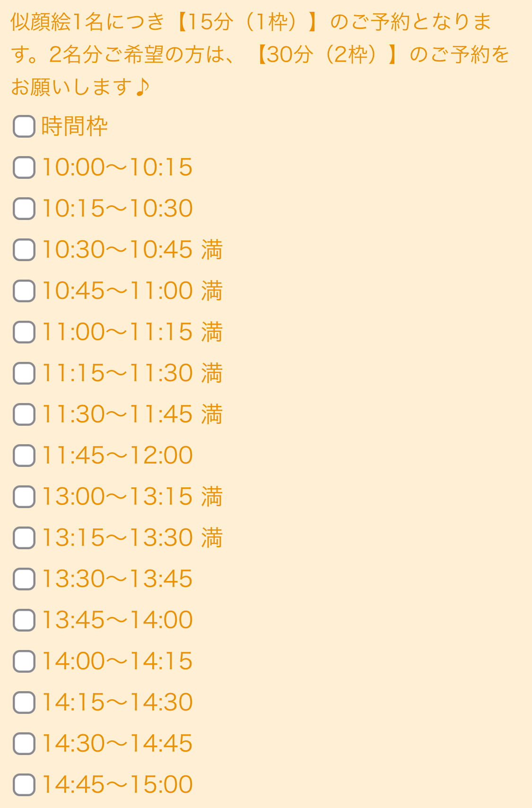Tick the 13:45〜14:00 checkbox
The image size is (532, 808).
pyautogui.click(x=24, y=620)
